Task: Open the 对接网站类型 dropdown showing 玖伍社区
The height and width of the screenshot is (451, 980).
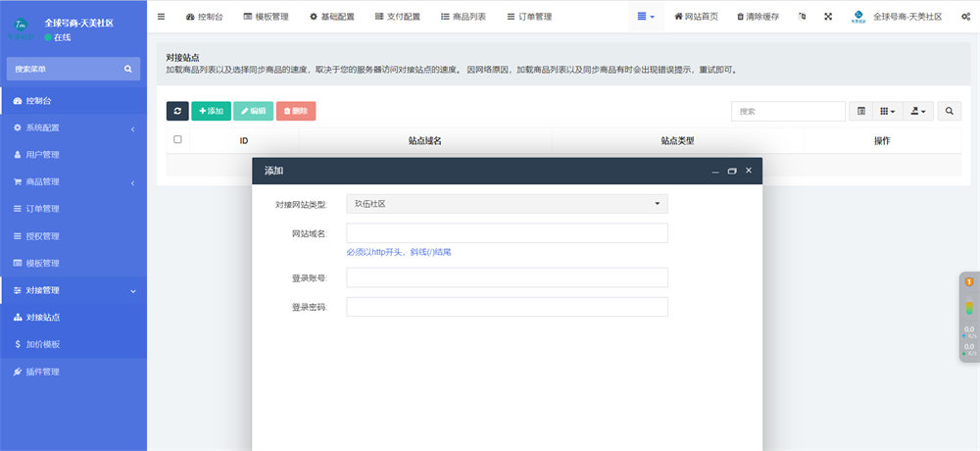Action: point(507,204)
